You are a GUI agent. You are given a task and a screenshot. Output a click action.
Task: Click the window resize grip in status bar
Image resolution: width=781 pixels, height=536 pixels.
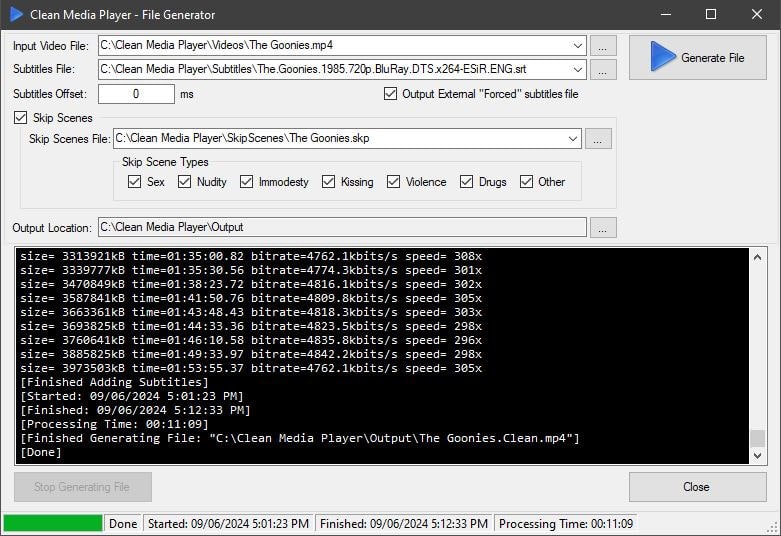pos(773,527)
